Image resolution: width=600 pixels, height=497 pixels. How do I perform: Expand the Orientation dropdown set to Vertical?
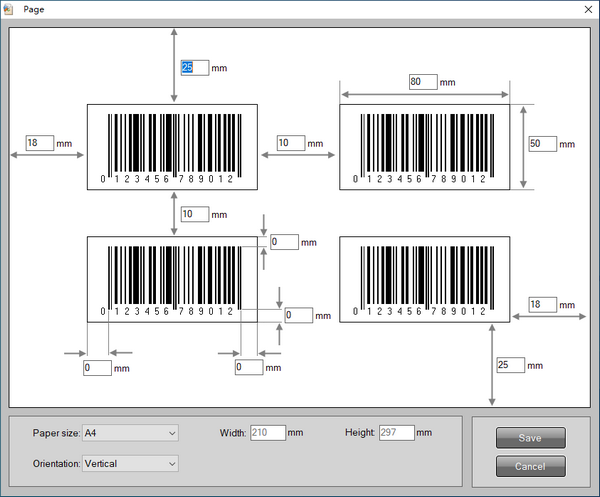[x=130, y=464]
